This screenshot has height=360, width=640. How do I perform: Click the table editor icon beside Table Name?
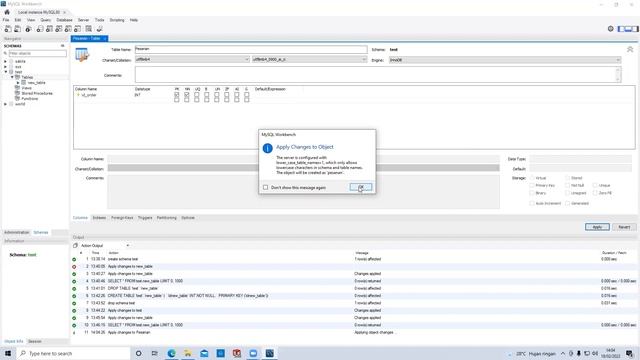82,55
